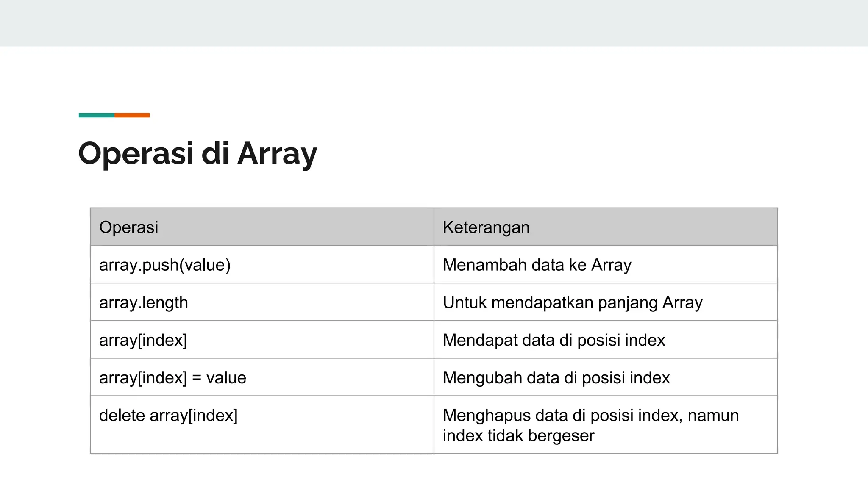Screen dimensions: 868x488
Task: Select the 'delete array[index]' table cell
Action: click(x=262, y=425)
